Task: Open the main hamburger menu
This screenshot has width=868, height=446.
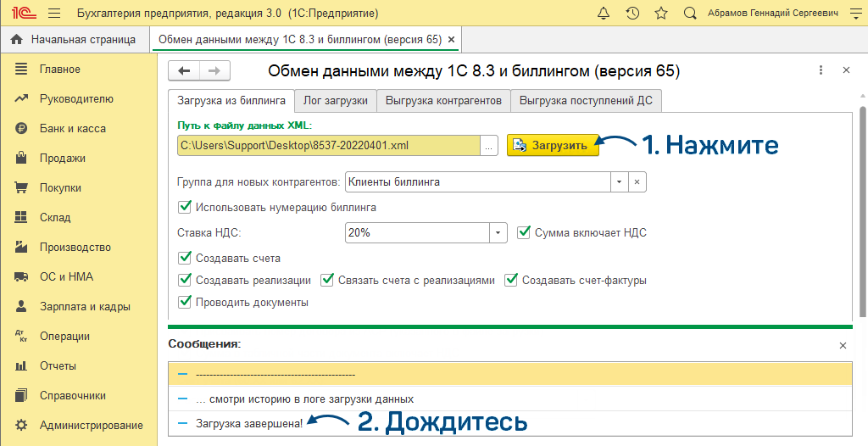Action: (x=54, y=13)
